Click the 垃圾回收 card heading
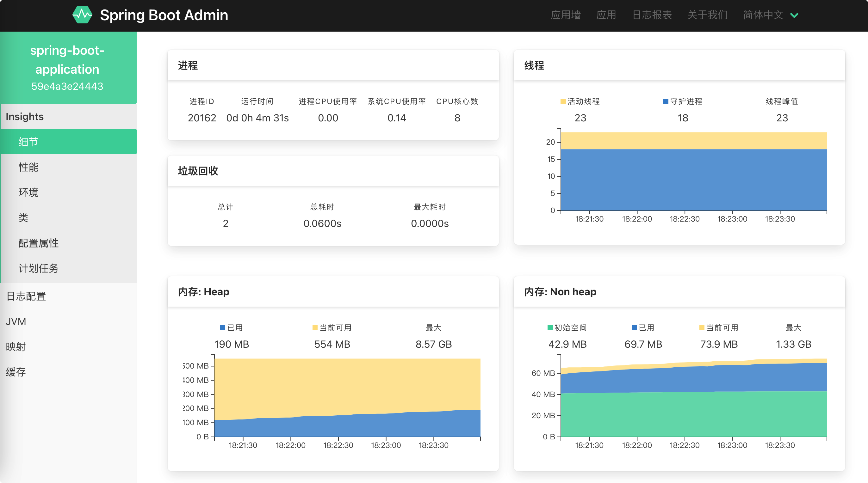Image resolution: width=868 pixels, height=483 pixels. point(198,171)
